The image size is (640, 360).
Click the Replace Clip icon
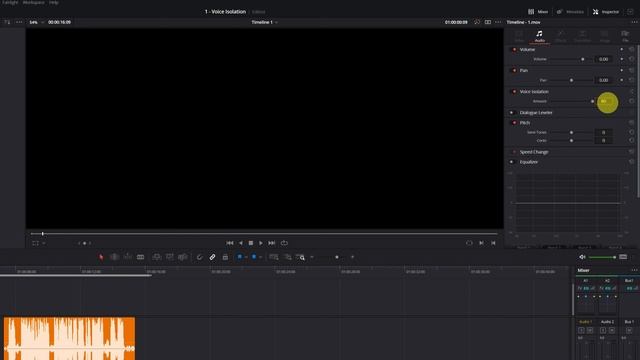(x=182, y=257)
